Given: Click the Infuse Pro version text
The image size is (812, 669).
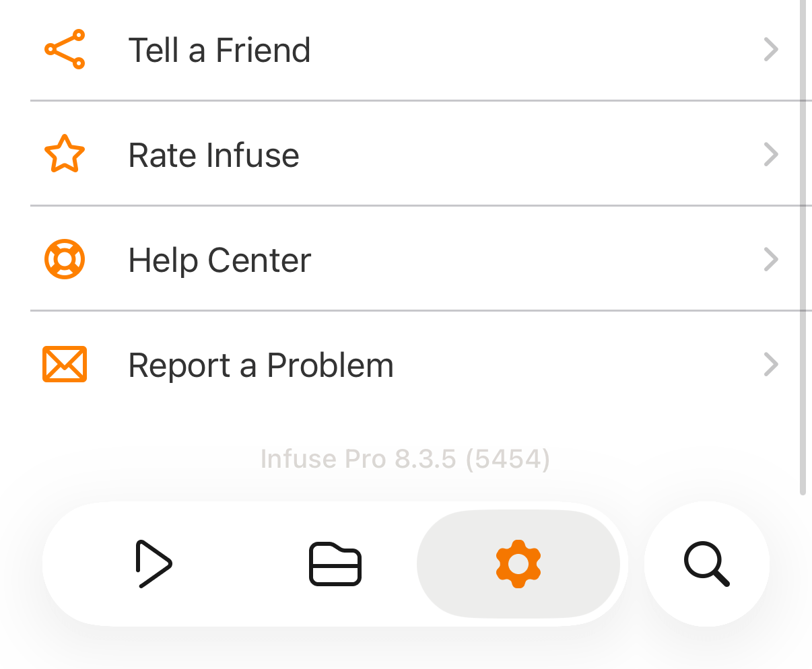Looking at the screenshot, I should coord(358,459).
